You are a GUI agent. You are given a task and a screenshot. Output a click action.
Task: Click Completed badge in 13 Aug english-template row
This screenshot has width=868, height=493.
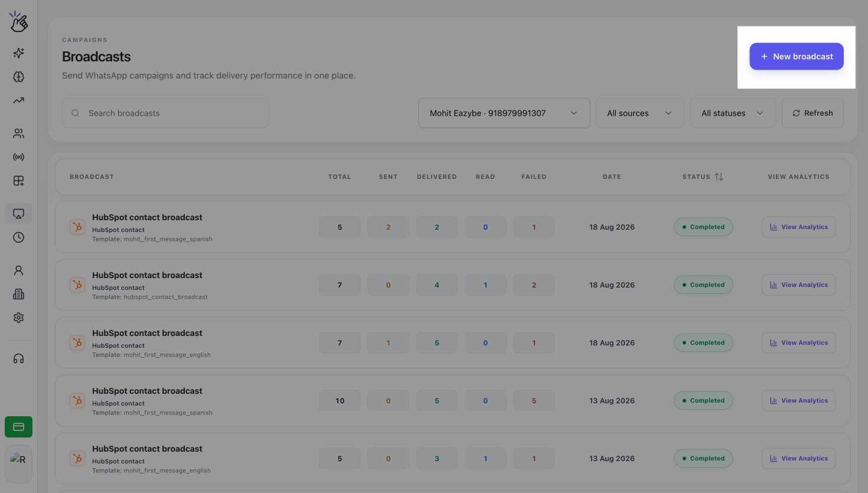point(703,459)
